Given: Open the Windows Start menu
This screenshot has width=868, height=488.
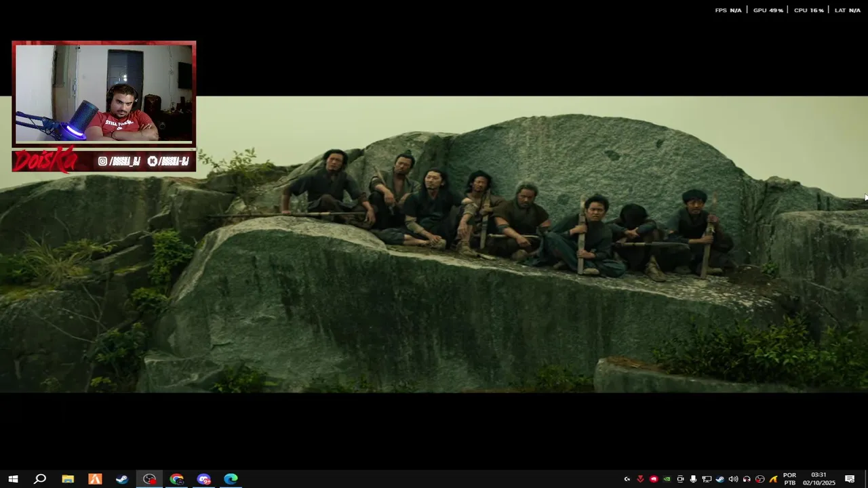Looking at the screenshot, I should [13, 479].
